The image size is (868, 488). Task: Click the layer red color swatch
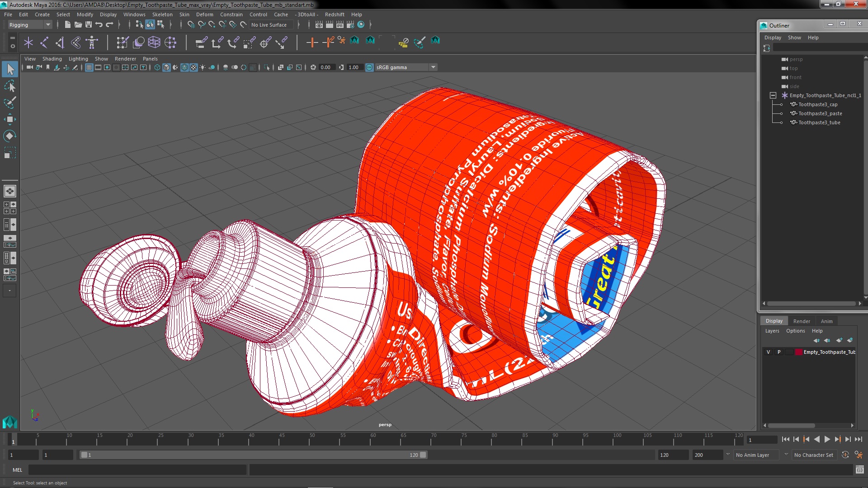point(799,352)
